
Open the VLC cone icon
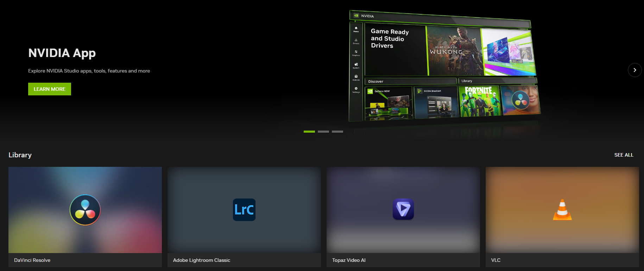562,210
